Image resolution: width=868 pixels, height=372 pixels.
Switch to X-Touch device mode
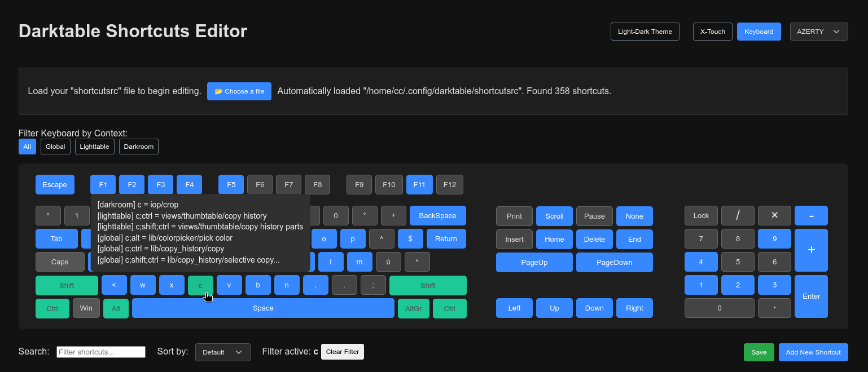click(x=712, y=32)
